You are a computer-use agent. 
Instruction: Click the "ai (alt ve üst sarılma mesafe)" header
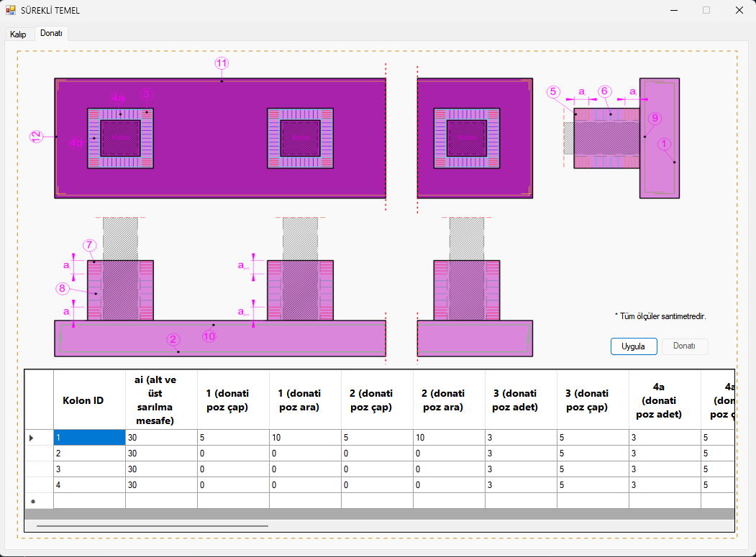coord(161,400)
